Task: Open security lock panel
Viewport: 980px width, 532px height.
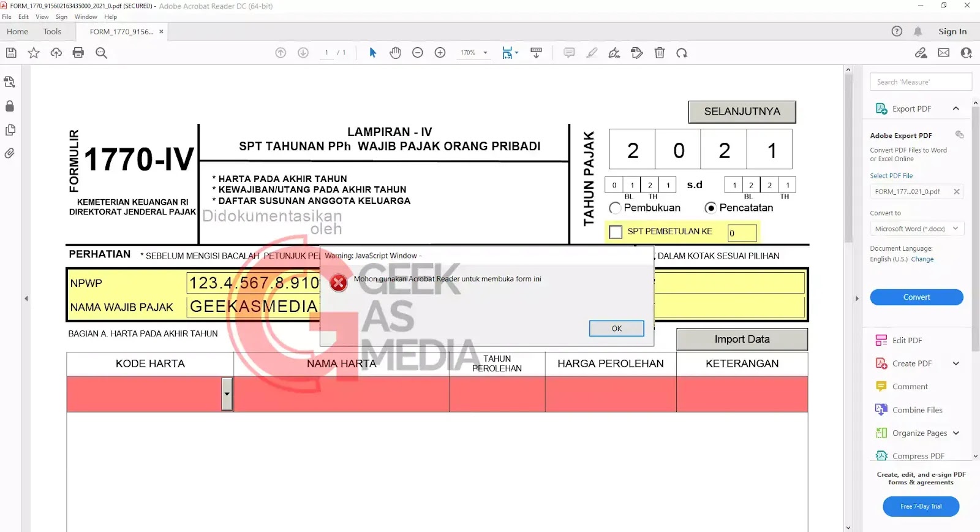Action: (x=10, y=106)
